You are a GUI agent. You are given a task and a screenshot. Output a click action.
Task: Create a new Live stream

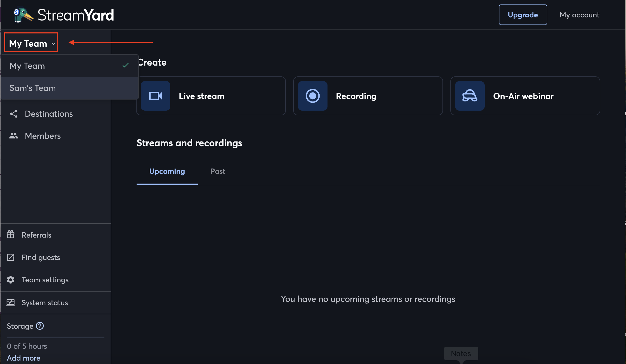[x=211, y=96]
